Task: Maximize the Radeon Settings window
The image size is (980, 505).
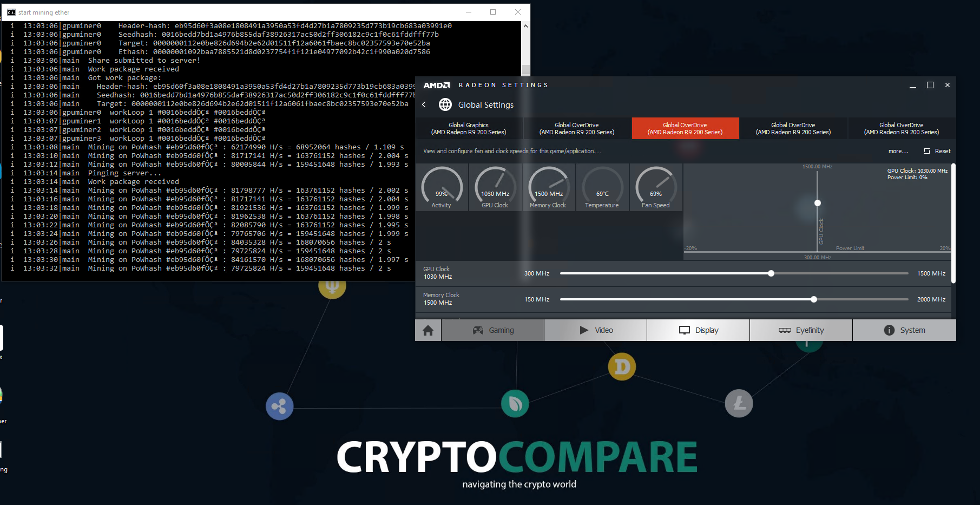Action: 930,86
